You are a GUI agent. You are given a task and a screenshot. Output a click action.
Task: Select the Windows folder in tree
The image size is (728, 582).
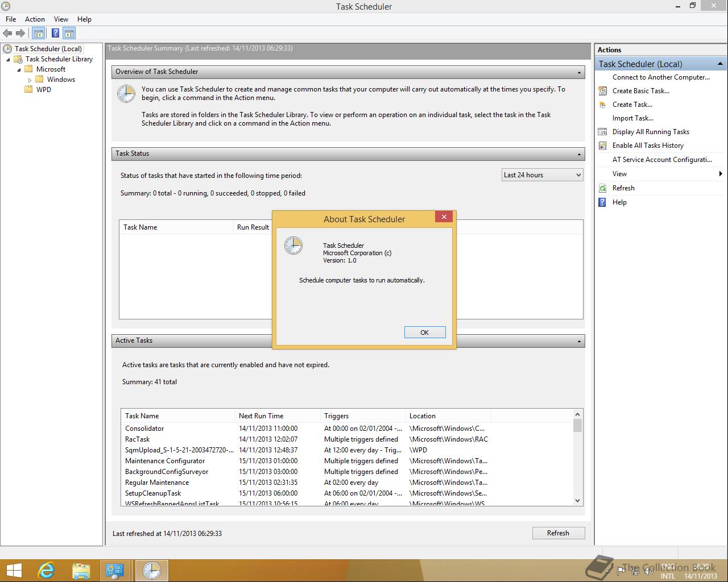click(x=61, y=80)
